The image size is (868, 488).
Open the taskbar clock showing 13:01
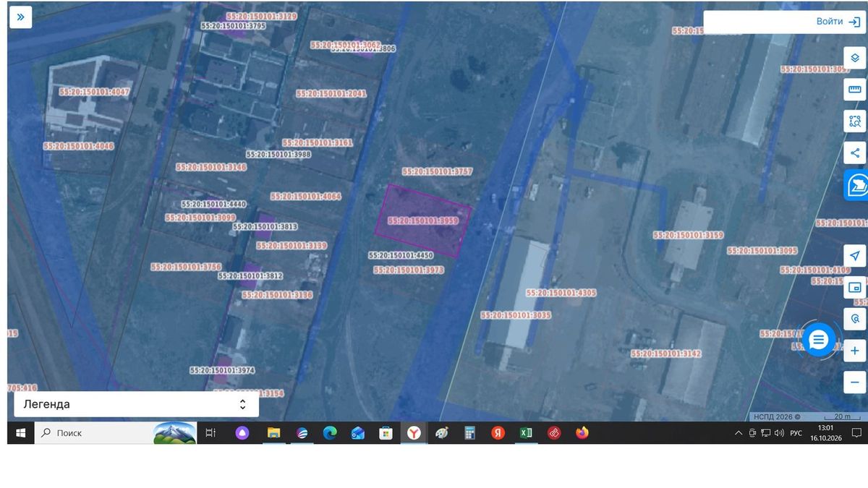tap(825, 432)
